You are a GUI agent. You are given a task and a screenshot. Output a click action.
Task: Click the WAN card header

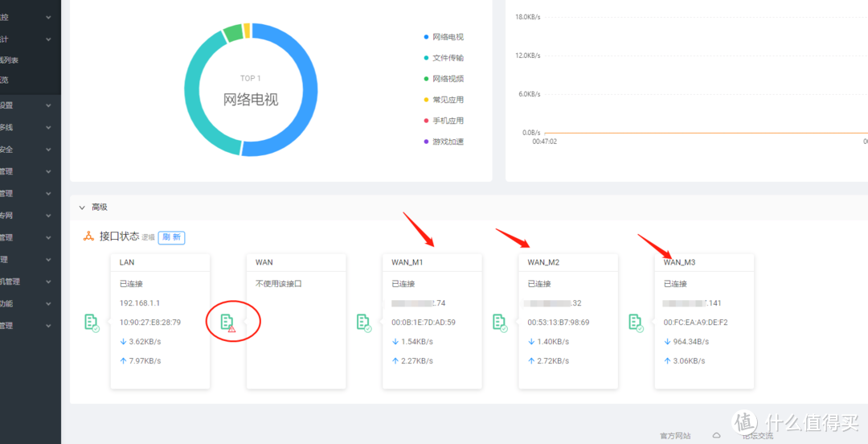[296, 263]
